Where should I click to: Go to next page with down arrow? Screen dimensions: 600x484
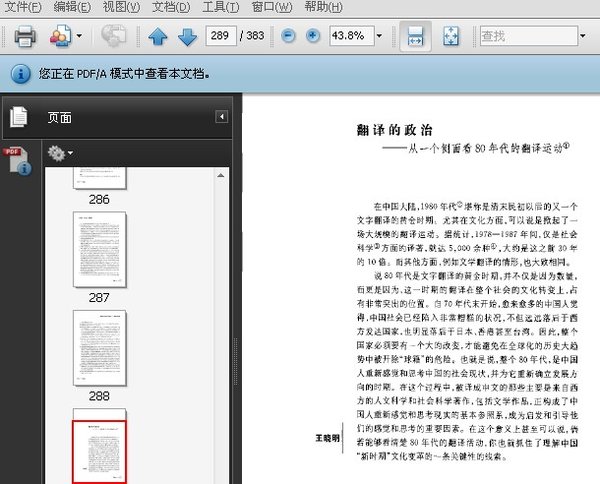pyautogui.click(x=187, y=37)
